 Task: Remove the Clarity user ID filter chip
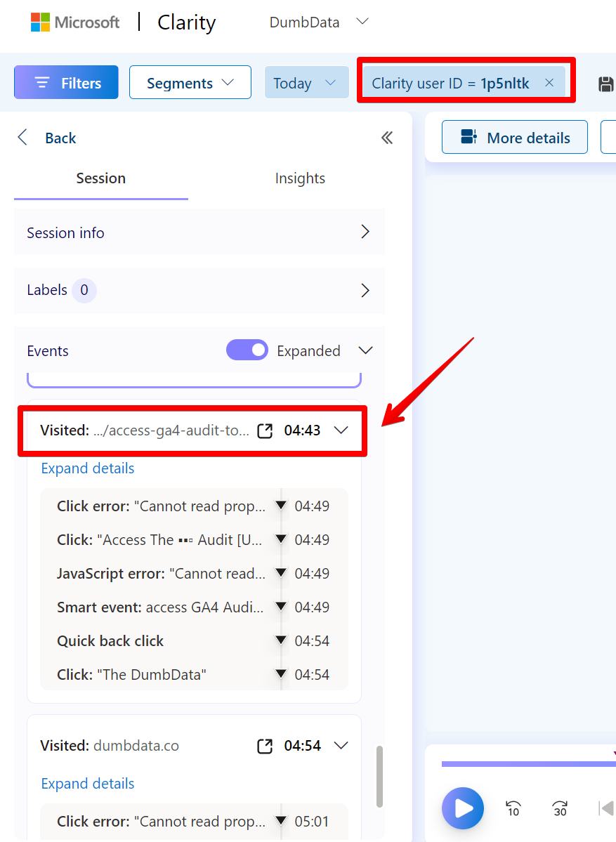coord(549,82)
